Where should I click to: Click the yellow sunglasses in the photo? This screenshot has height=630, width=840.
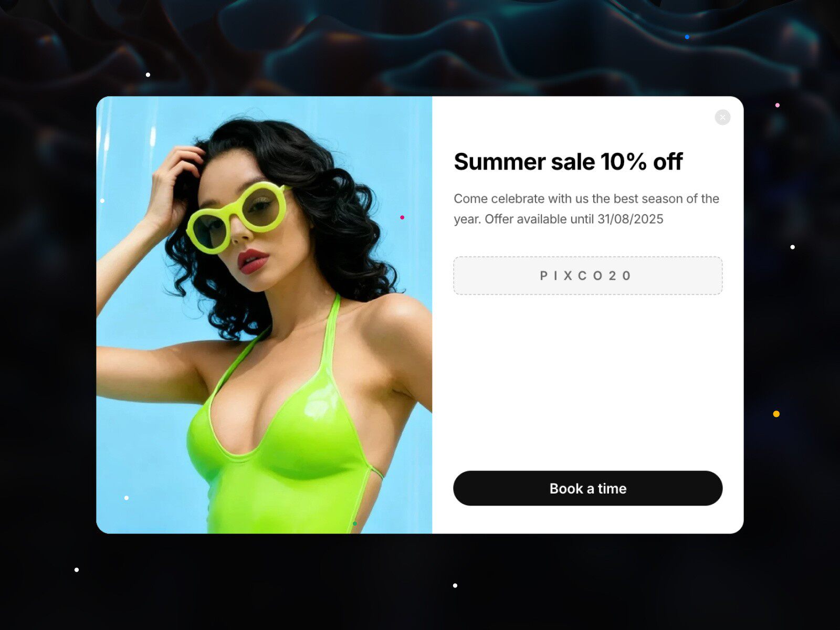237,216
